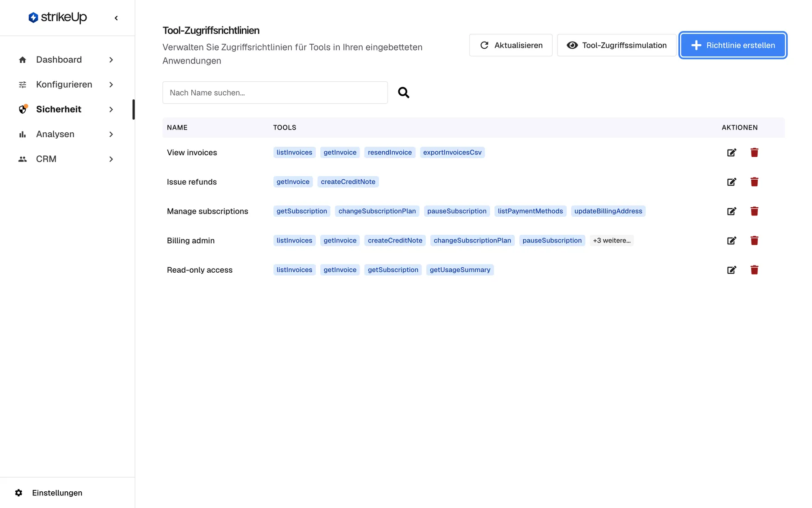Open the Dashboard menu item
812x508 pixels.
(67, 60)
